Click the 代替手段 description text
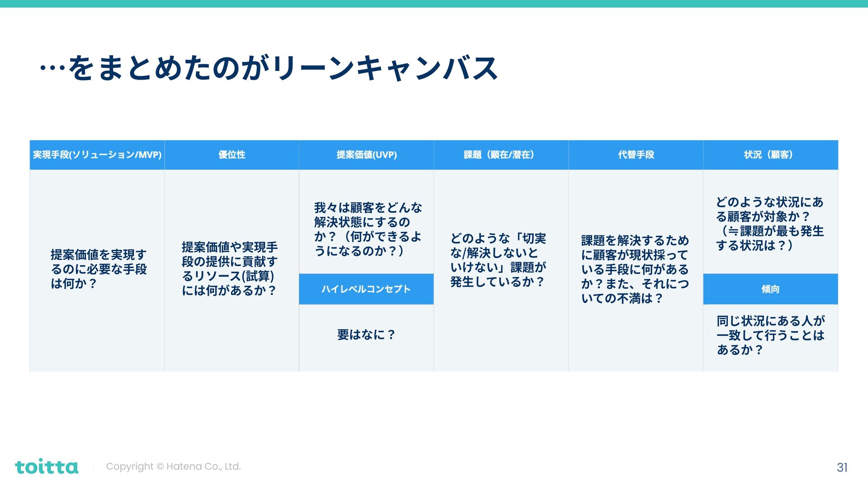868x488 pixels. point(635,269)
